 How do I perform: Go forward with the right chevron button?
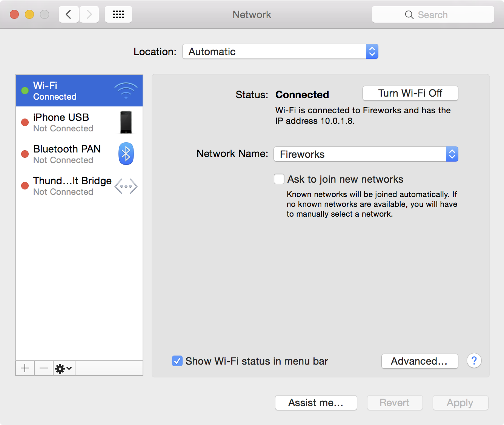[x=89, y=15]
